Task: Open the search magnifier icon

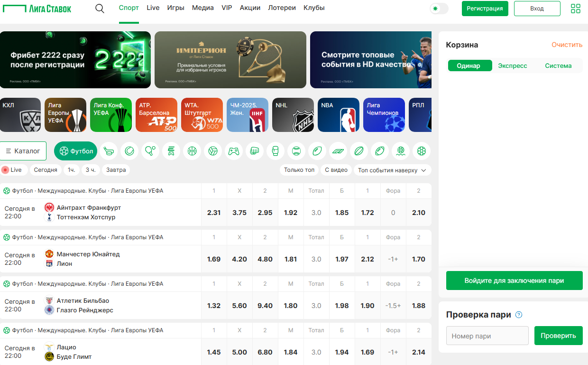Action: 100,9
